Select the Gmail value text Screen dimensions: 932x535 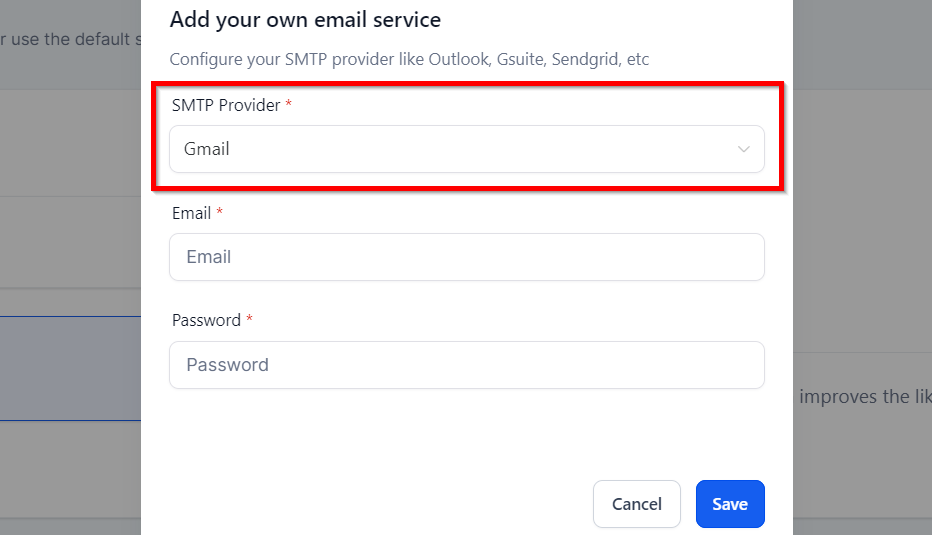(207, 149)
